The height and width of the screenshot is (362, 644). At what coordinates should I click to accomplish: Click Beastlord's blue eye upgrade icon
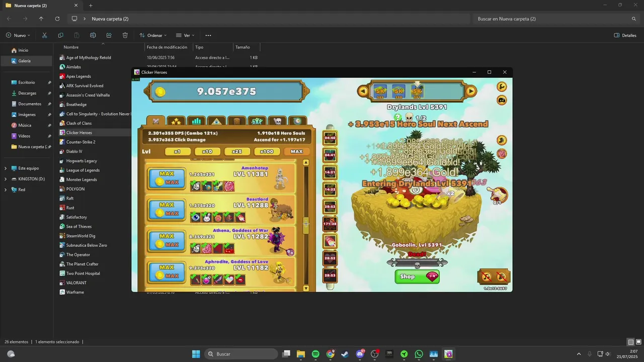pos(196,217)
